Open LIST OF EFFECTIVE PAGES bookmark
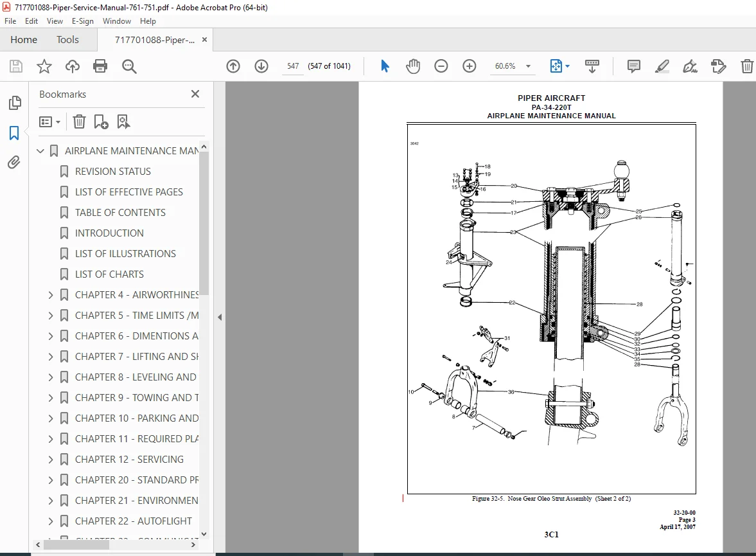Viewport: 756px width, 556px height. [128, 192]
